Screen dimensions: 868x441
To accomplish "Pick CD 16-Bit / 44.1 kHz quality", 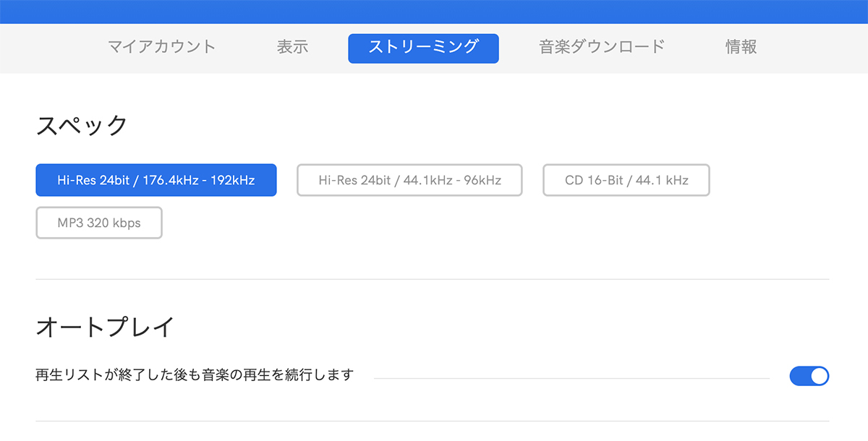I will click(x=626, y=180).
